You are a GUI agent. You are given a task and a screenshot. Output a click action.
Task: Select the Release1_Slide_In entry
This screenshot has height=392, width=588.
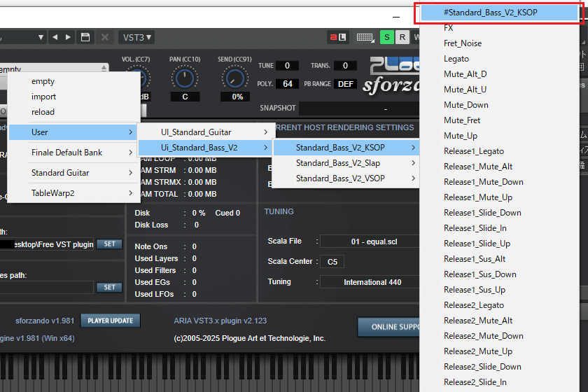point(499,228)
